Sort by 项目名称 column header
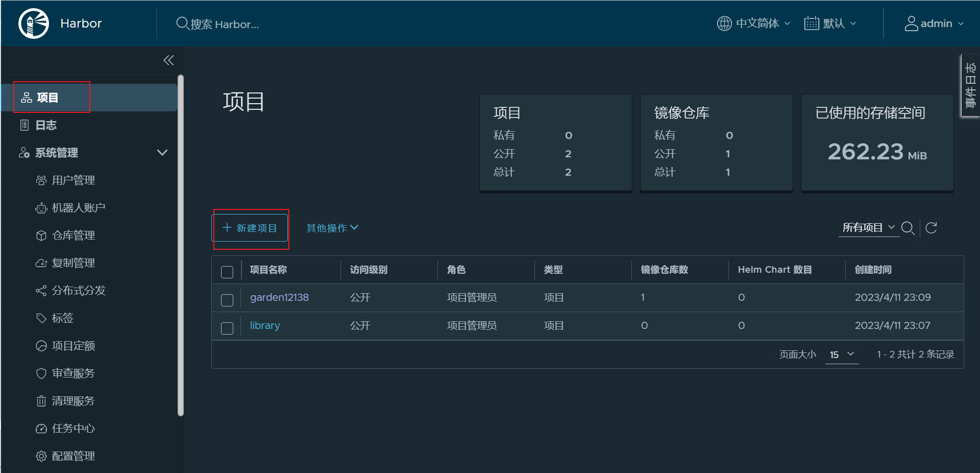Image resolution: width=980 pixels, height=473 pixels. click(x=268, y=270)
